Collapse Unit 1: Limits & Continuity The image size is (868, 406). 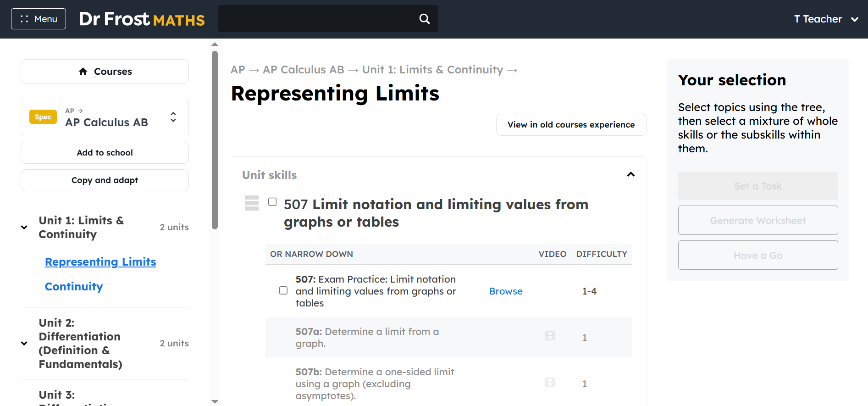coord(24,227)
